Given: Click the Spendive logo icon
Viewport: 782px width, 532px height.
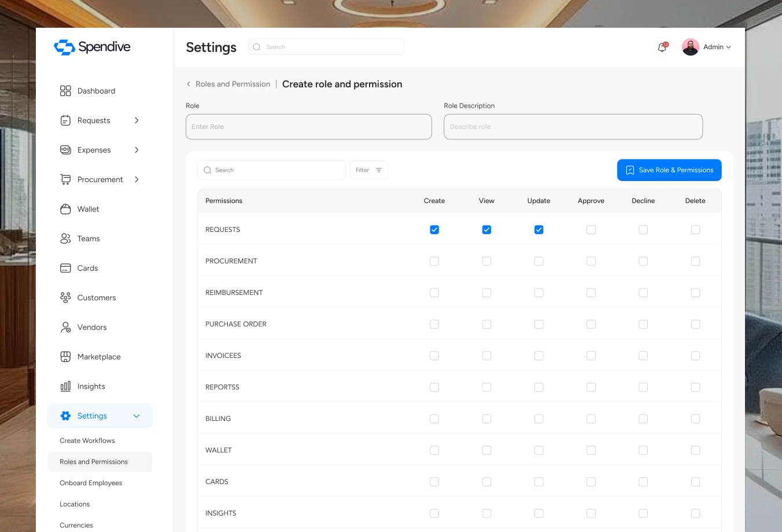Looking at the screenshot, I should [64, 47].
